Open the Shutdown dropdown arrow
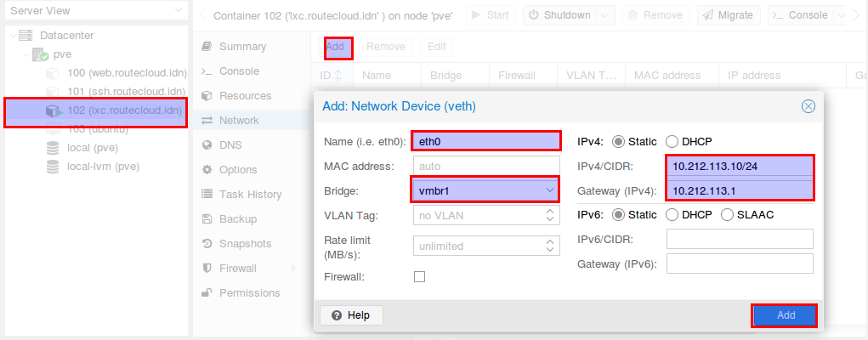The image size is (868, 340). click(x=606, y=15)
